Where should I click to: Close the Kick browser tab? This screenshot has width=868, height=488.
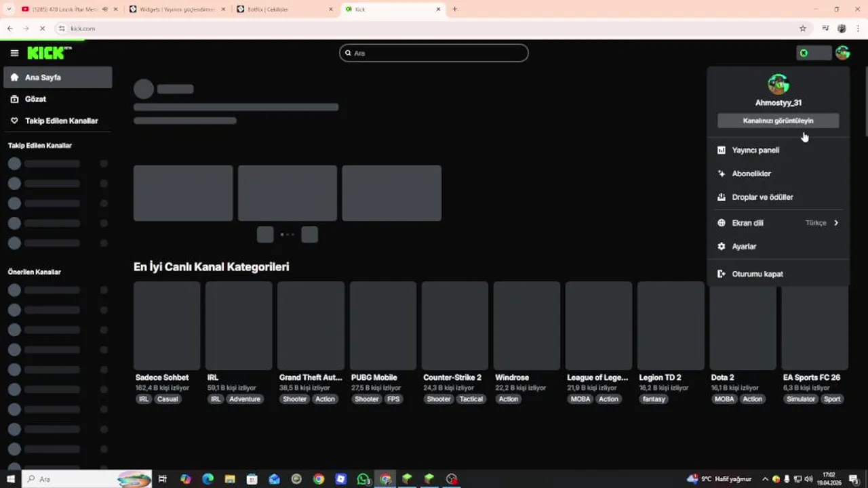[438, 9]
